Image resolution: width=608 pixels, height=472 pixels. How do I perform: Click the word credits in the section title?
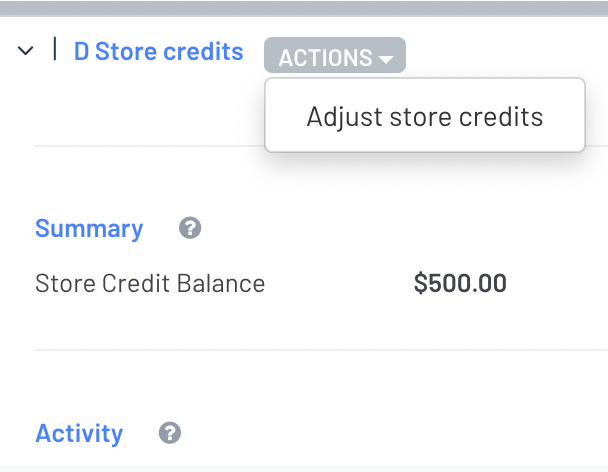pos(203,51)
